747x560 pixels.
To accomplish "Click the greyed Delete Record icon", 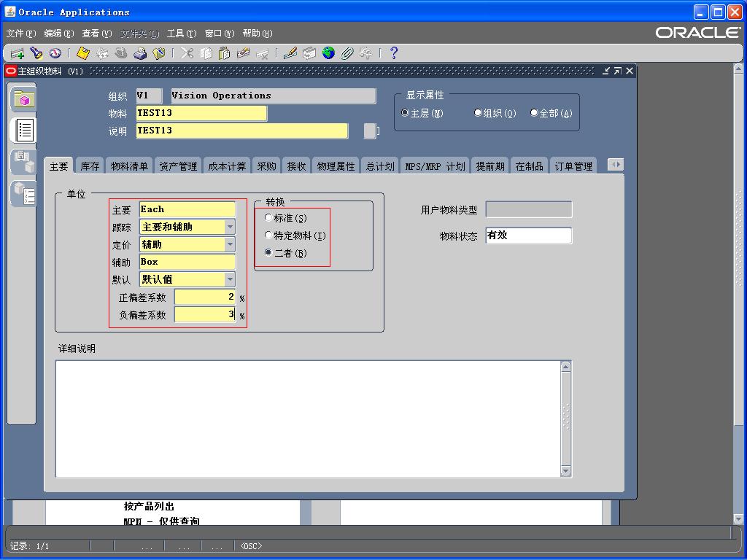I will tap(262, 53).
